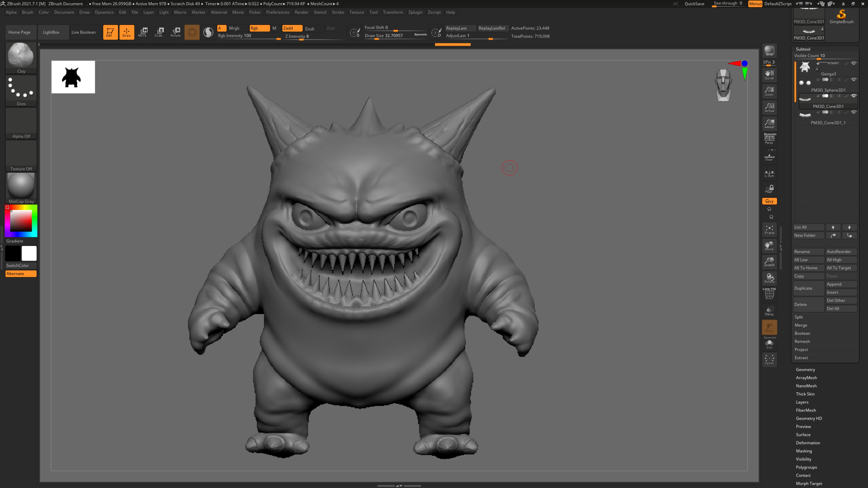Activate Solo mode icon
The image size is (868, 488).
pyautogui.click(x=769, y=344)
